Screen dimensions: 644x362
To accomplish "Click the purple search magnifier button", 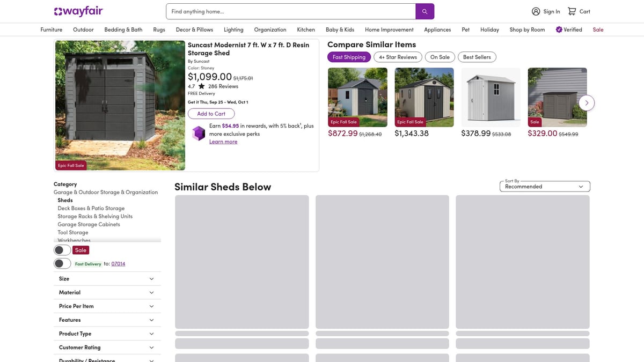I will click(425, 11).
